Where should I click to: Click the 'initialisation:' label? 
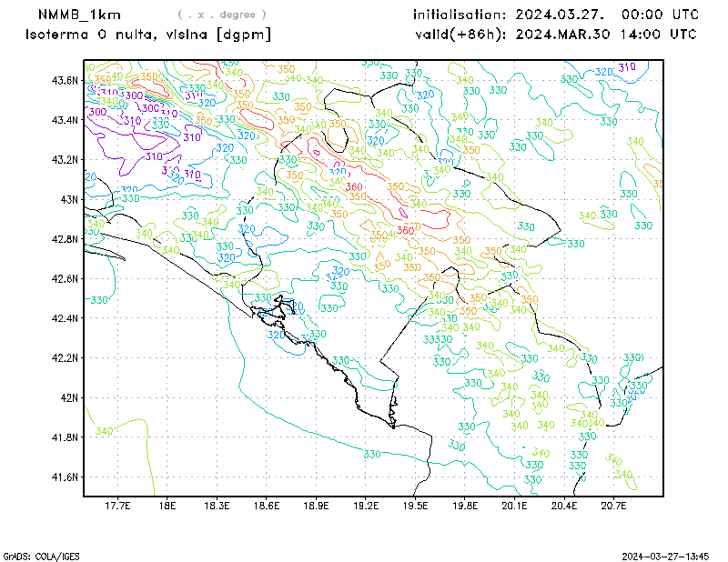tap(460, 15)
